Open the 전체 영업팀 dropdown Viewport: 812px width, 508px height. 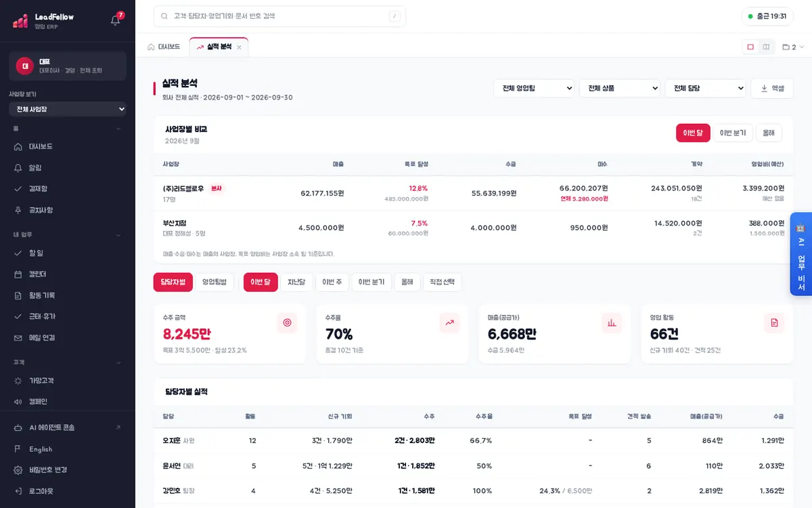pyautogui.click(x=534, y=88)
